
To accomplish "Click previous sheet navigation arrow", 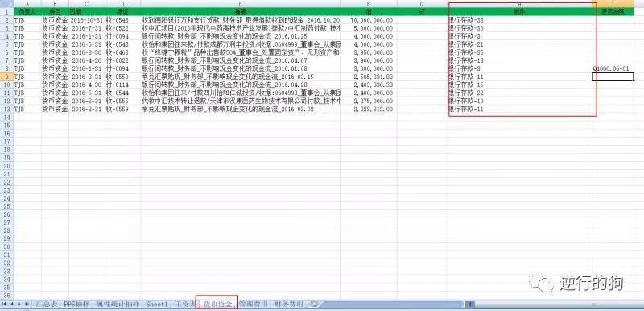I will click(x=12, y=304).
